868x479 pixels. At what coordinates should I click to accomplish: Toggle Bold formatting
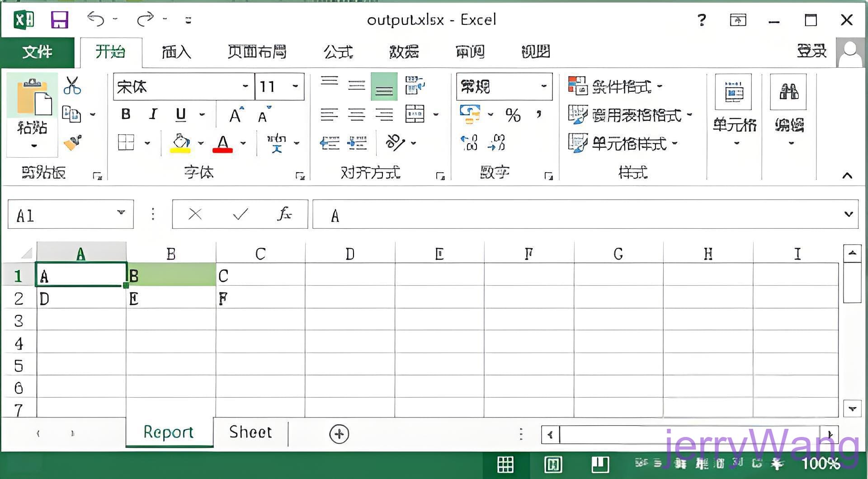126,114
